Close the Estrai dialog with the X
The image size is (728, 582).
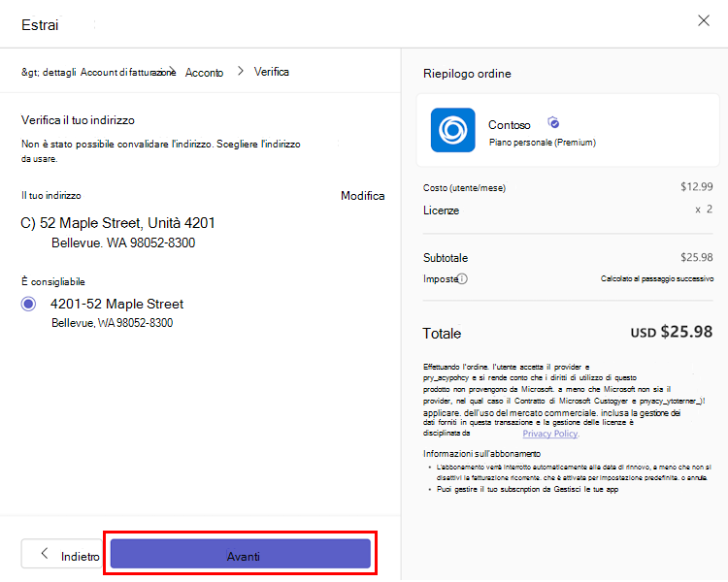tap(704, 20)
